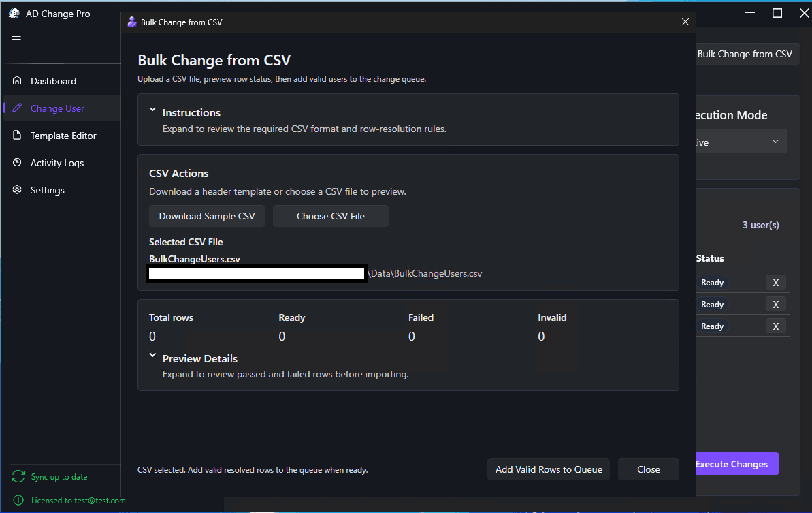Close the Bulk Change from CSV dialog with X

(685, 22)
